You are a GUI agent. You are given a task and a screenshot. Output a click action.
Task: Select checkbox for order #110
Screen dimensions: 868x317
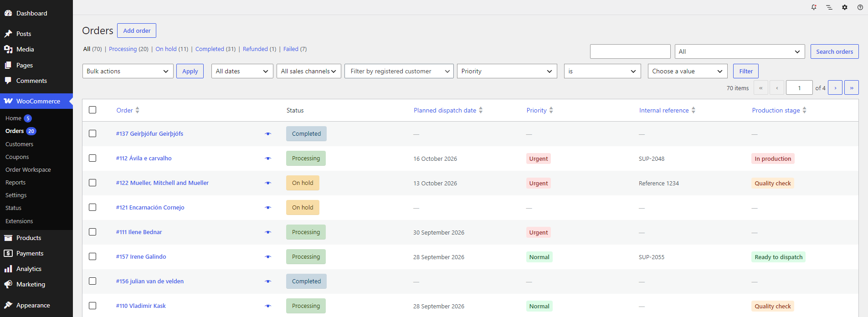coord(92,306)
